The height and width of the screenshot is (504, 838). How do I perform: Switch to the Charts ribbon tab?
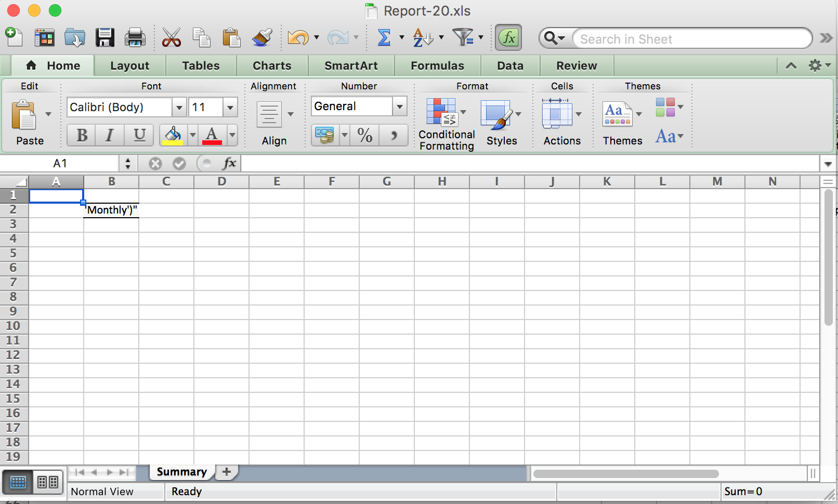pyautogui.click(x=272, y=65)
